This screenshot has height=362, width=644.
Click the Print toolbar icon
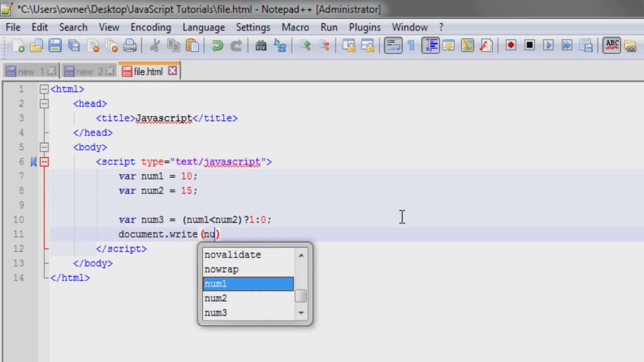130,46
